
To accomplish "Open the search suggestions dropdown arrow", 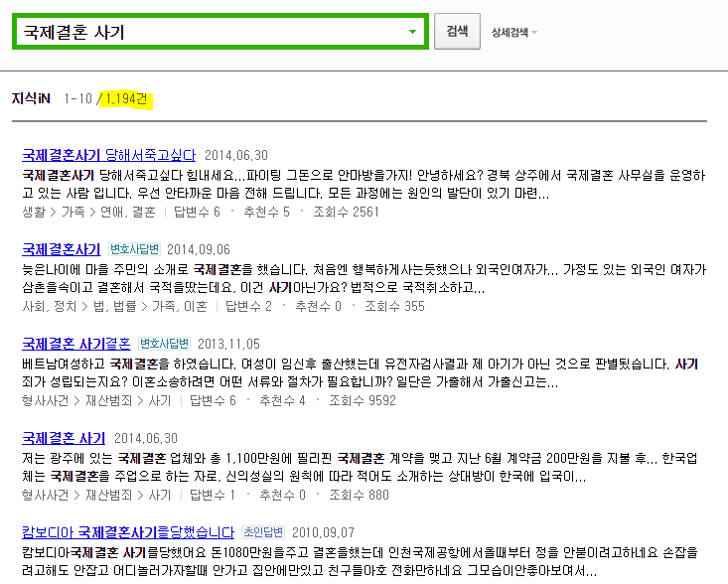I will [x=412, y=32].
